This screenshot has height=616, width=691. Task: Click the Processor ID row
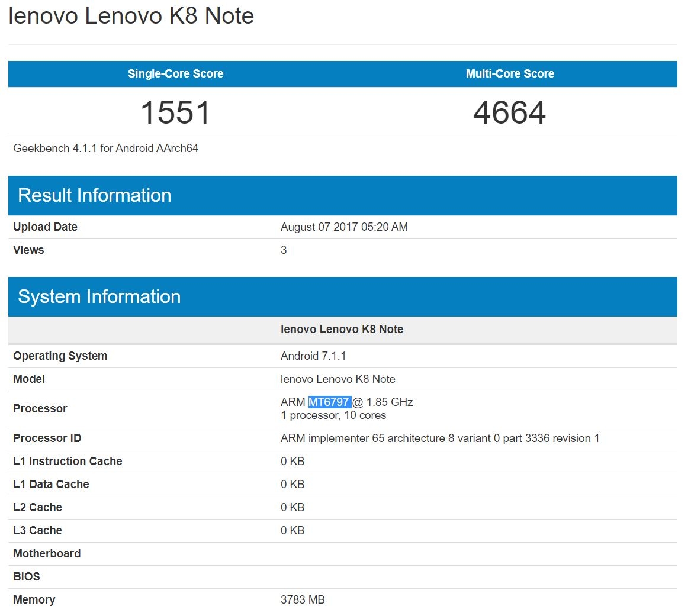47,438
